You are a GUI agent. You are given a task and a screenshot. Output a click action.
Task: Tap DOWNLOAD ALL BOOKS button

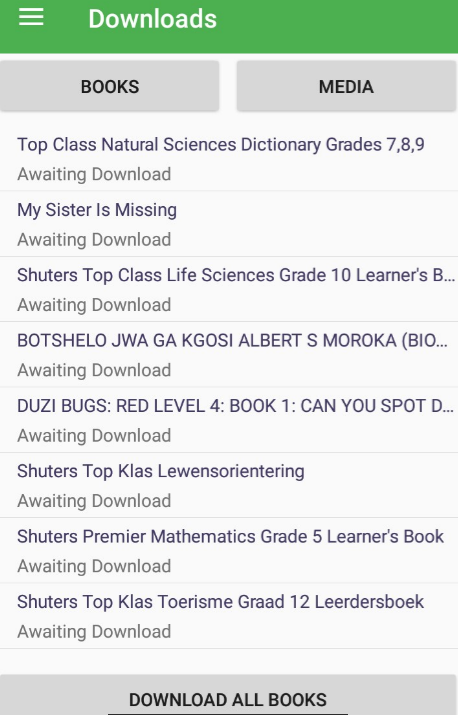228,696
